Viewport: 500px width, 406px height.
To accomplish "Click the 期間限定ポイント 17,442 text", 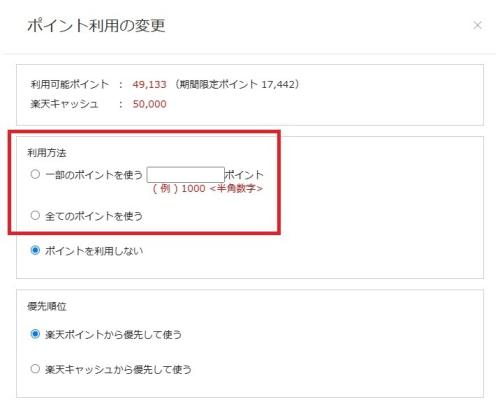I will click(236, 84).
